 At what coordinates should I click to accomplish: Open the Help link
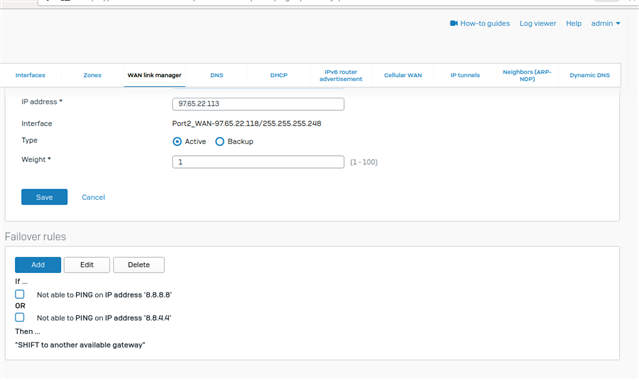pos(573,24)
